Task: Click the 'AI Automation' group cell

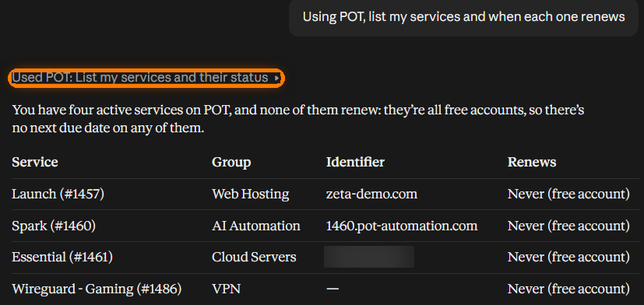Action: coord(256,226)
